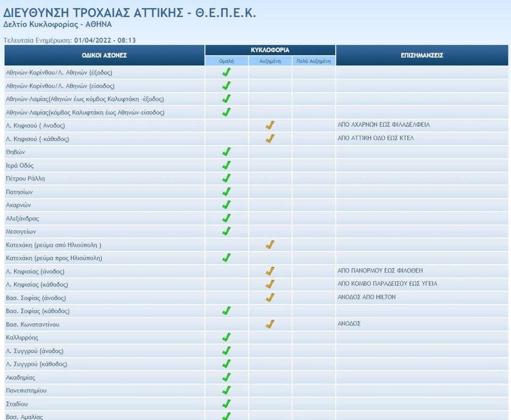Click road name Ακαδημίας
Image resolution: width=511 pixels, height=420 pixels.
[x=20, y=377]
